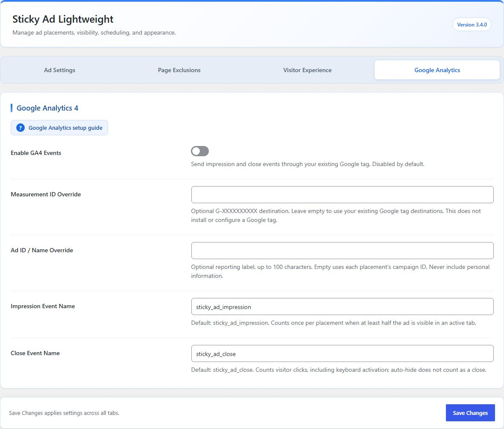
Task: Click the blue question mark help icon
Action: click(20, 128)
